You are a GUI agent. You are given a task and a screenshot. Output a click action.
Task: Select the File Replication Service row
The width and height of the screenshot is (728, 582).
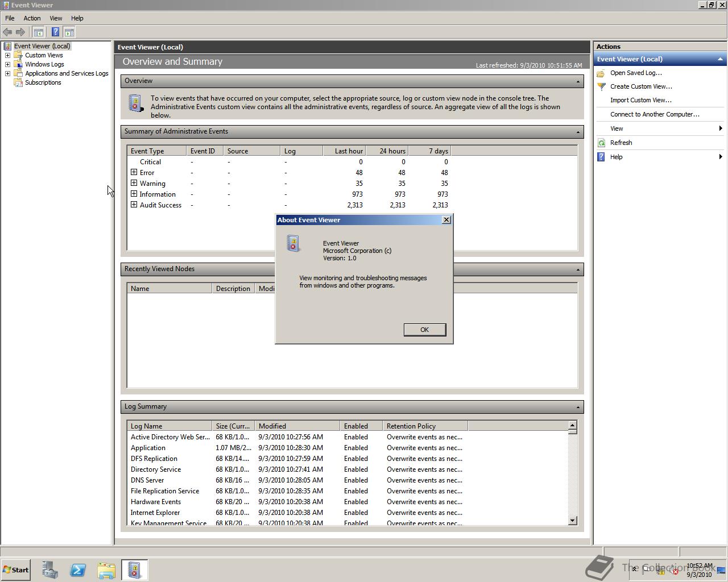[348, 491]
